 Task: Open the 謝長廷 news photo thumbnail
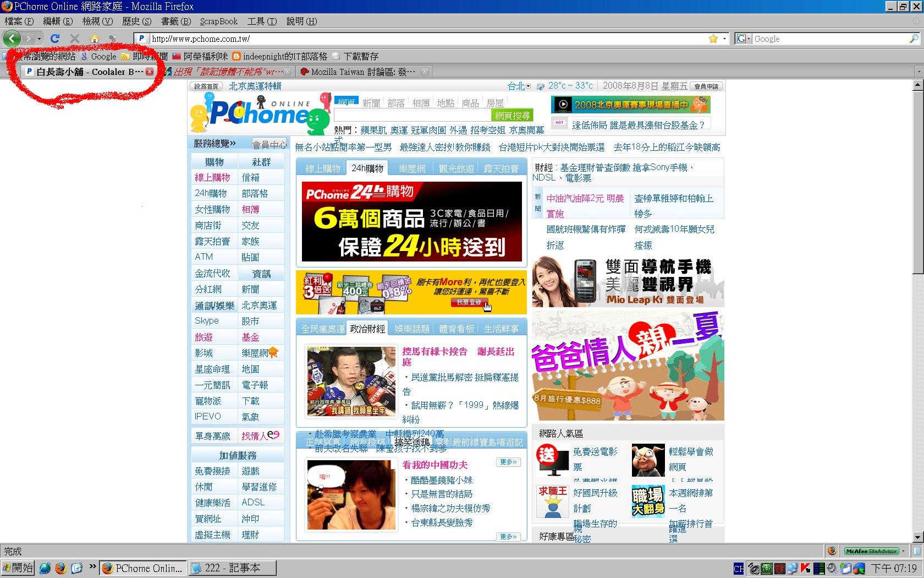(351, 381)
